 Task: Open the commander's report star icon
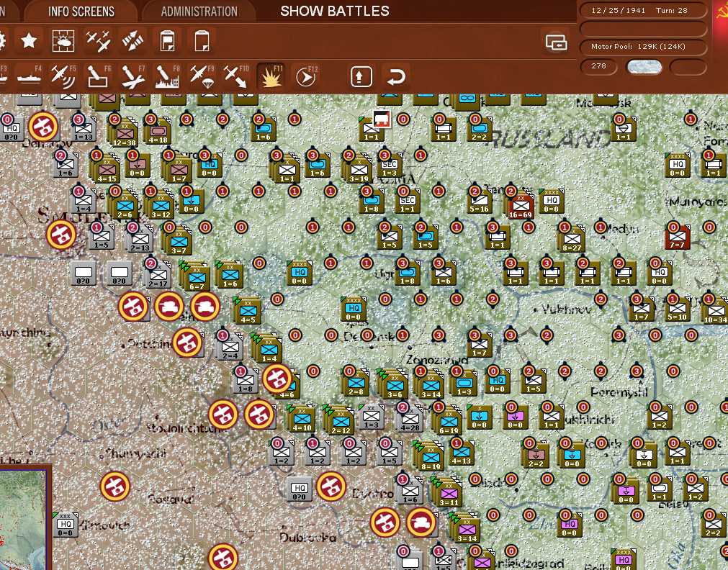pos(29,41)
